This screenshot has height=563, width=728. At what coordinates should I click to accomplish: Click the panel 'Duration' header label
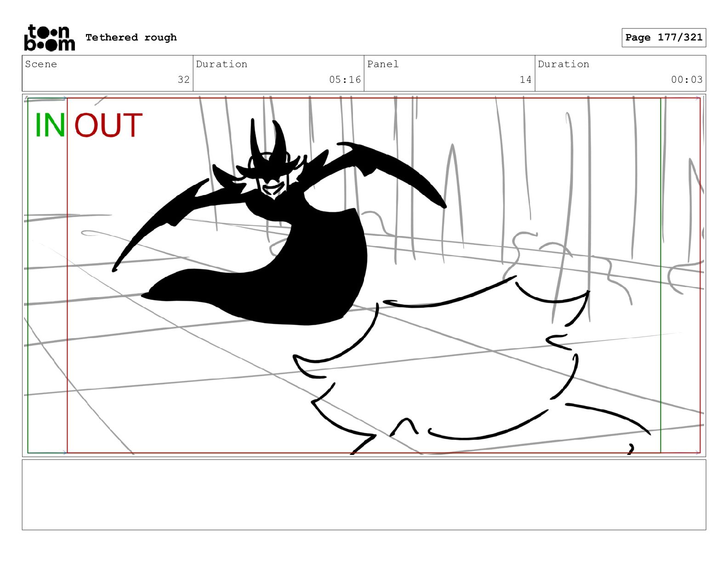click(x=563, y=64)
